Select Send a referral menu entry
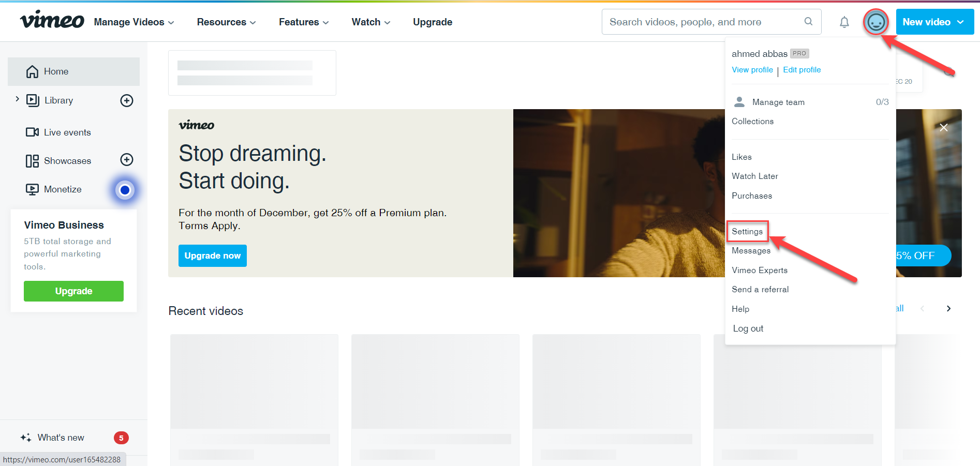The width and height of the screenshot is (980, 466). 760,289
